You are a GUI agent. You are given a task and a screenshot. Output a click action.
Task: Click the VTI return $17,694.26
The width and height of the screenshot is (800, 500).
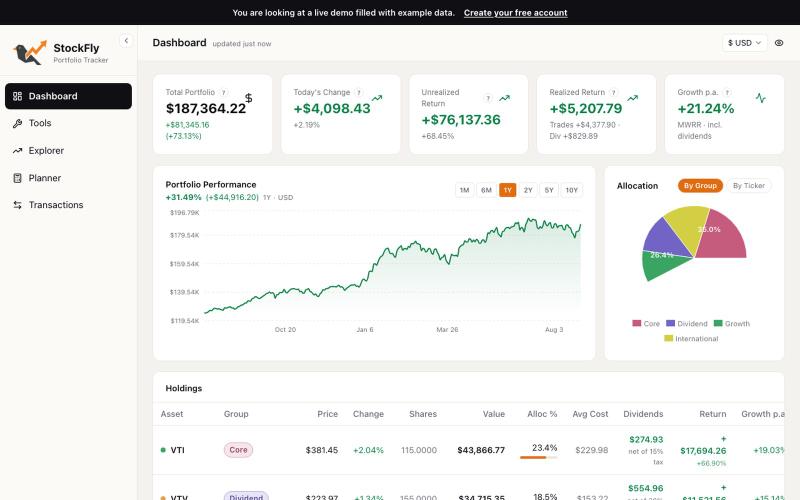[x=703, y=451]
